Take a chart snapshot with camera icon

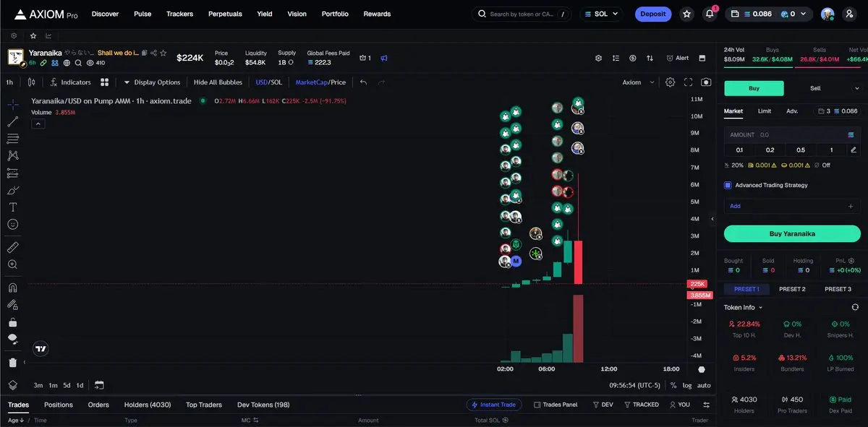pos(706,82)
